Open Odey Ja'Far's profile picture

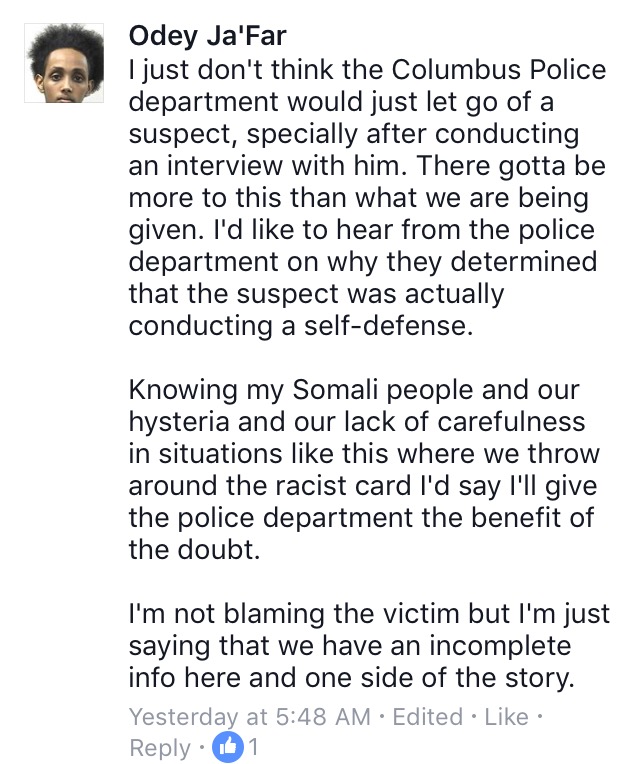click(x=64, y=63)
